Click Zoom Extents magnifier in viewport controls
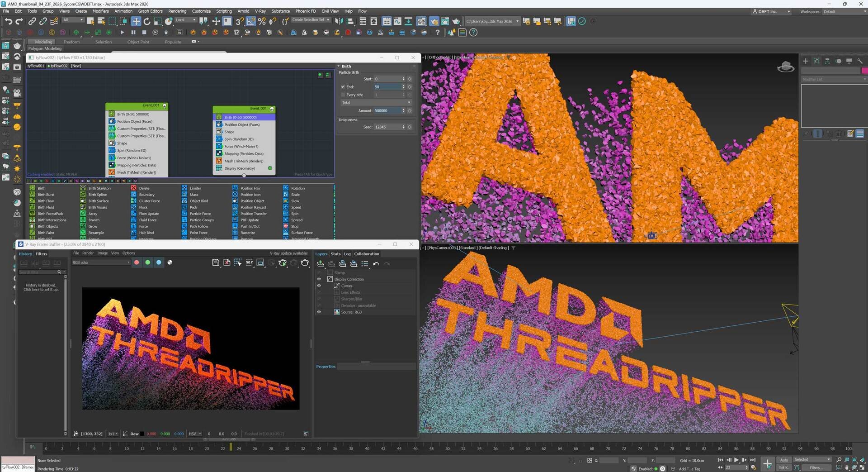The image size is (868, 472). click(839, 460)
